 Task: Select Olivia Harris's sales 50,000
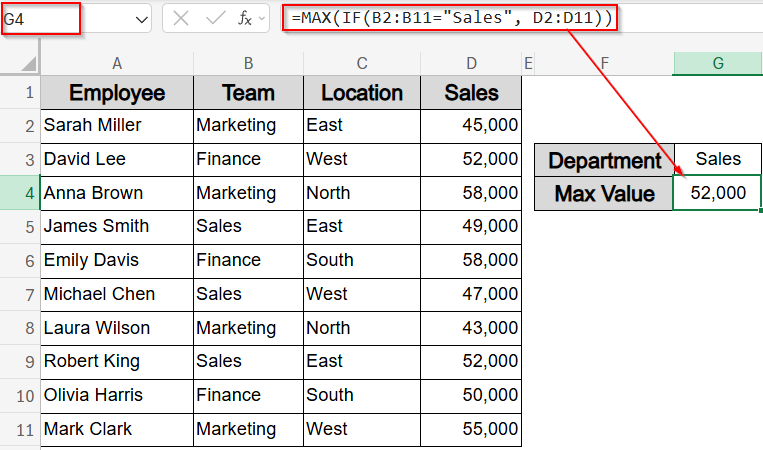coord(471,396)
